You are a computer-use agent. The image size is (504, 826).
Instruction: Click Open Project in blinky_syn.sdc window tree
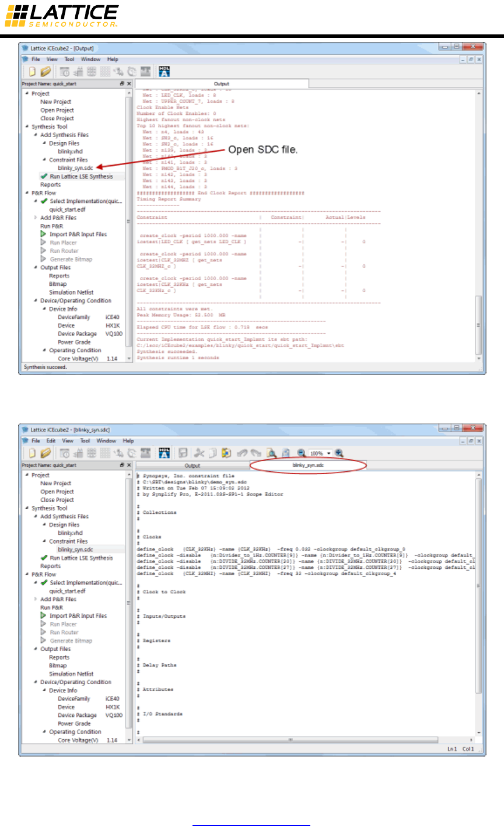click(x=57, y=492)
